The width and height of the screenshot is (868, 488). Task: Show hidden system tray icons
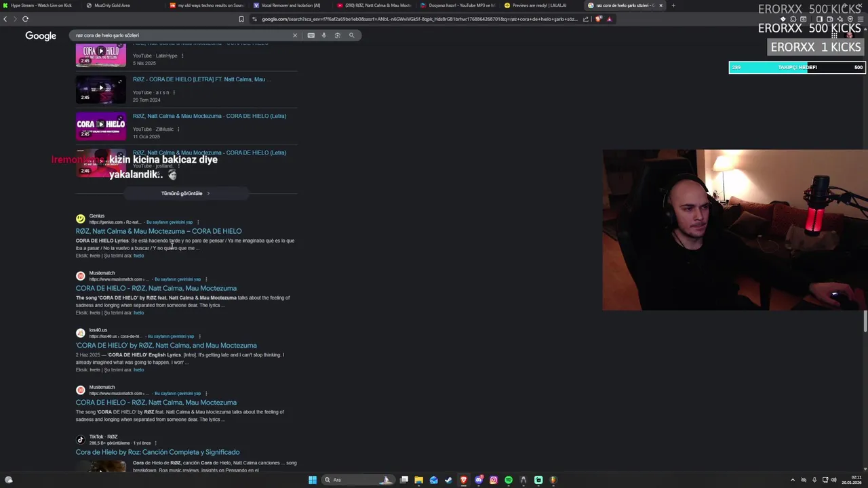pos(793,480)
